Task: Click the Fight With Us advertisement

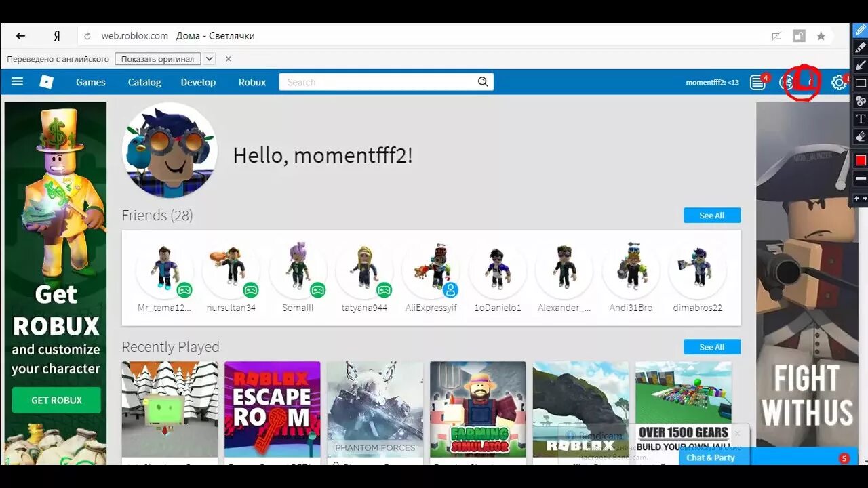Action: (x=802, y=274)
